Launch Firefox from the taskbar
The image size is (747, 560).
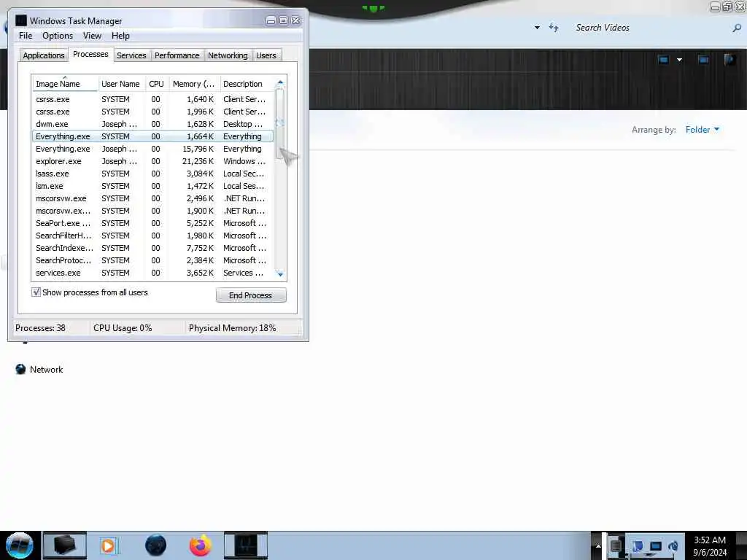[201, 545]
